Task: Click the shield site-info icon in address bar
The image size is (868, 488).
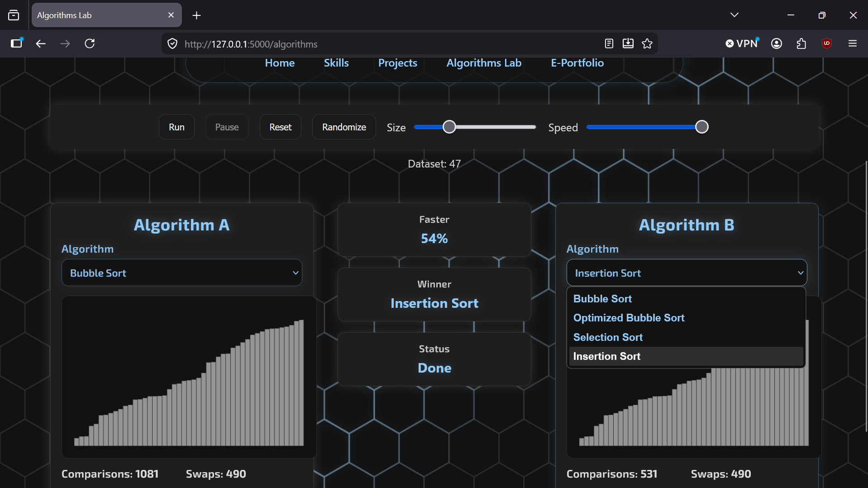Action: pos(172,44)
